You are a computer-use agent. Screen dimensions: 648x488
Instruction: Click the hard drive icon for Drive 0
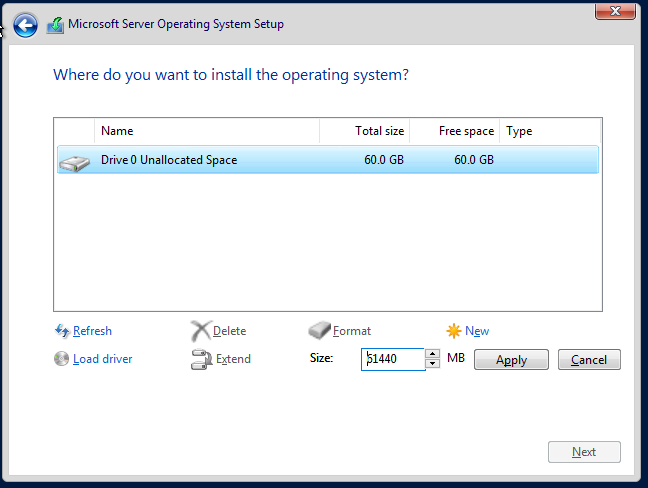(74, 163)
